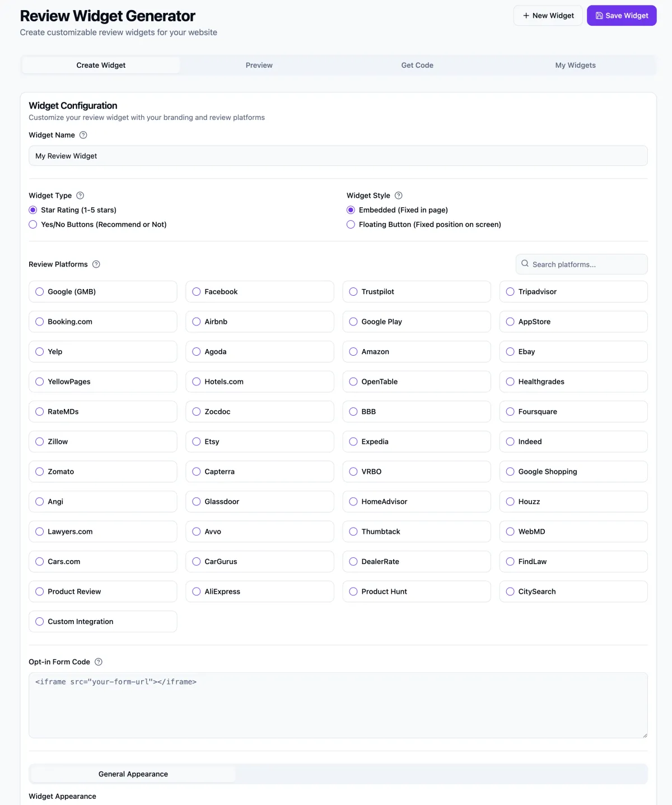Select the Amazon platform option
The height and width of the screenshot is (805, 672).
[x=417, y=352]
